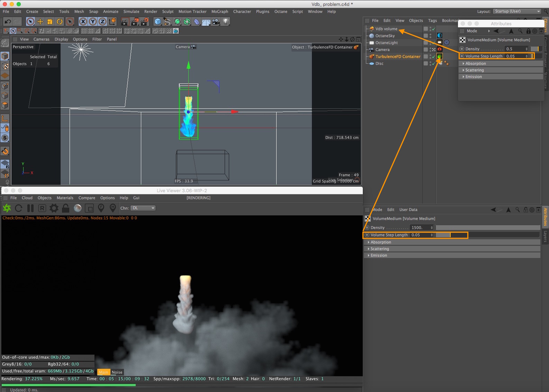549x392 pixels.
Task: Toggle Z axis lock
Action: click(102, 21)
